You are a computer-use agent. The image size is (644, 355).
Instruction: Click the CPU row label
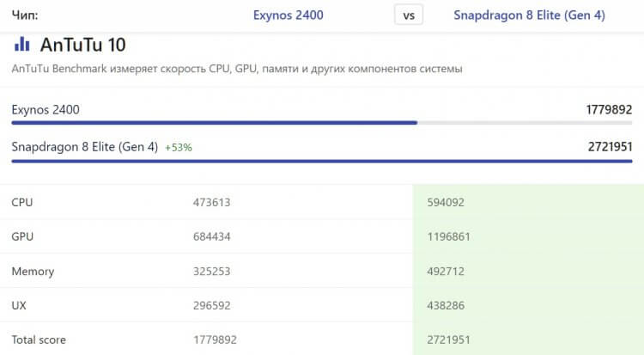22,202
